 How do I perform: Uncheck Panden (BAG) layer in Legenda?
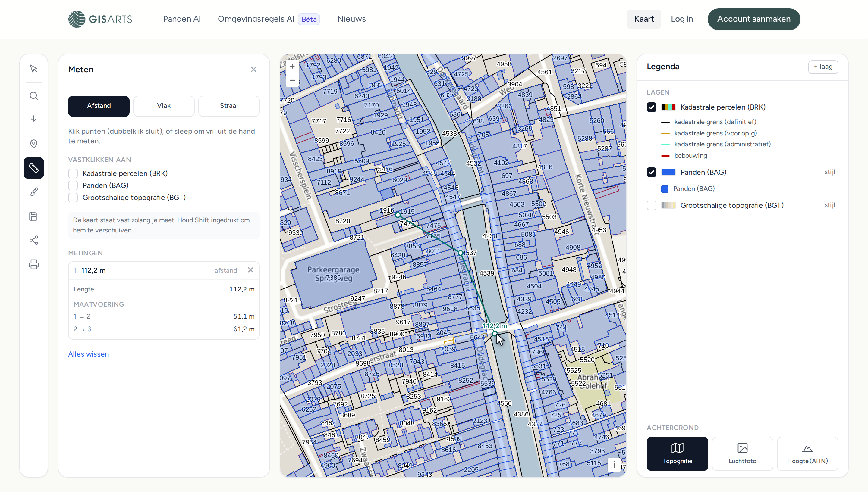(652, 172)
